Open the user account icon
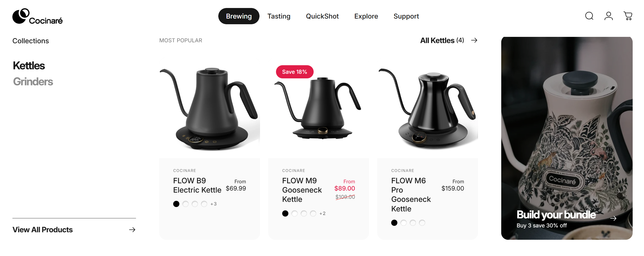Image resolution: width=644 pixels, height=256 pixels. [x=608, y=16]
